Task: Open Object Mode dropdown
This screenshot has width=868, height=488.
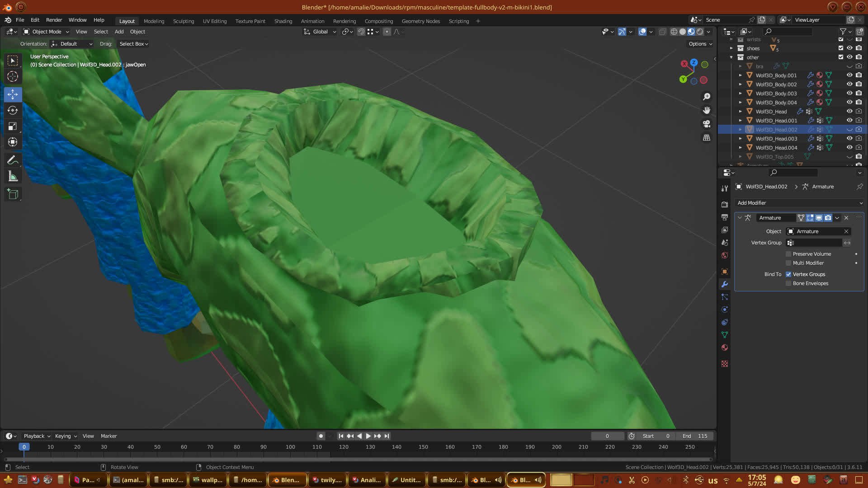Action: point(46,32)
